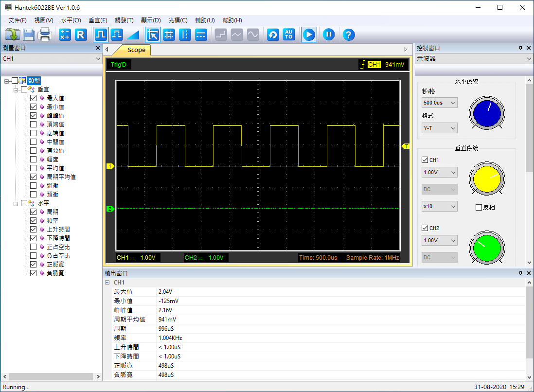Pause the acquisition with pause button
534x392 pixels.
tap(329, 35)
